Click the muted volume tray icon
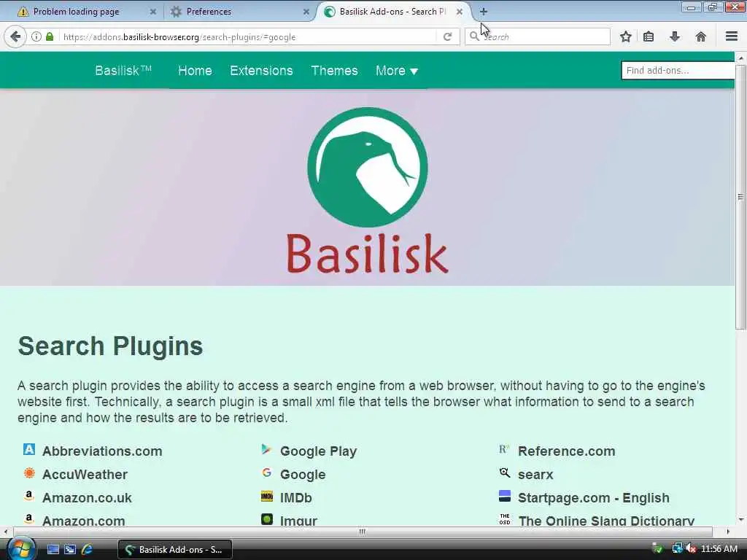 pos(692,549)
